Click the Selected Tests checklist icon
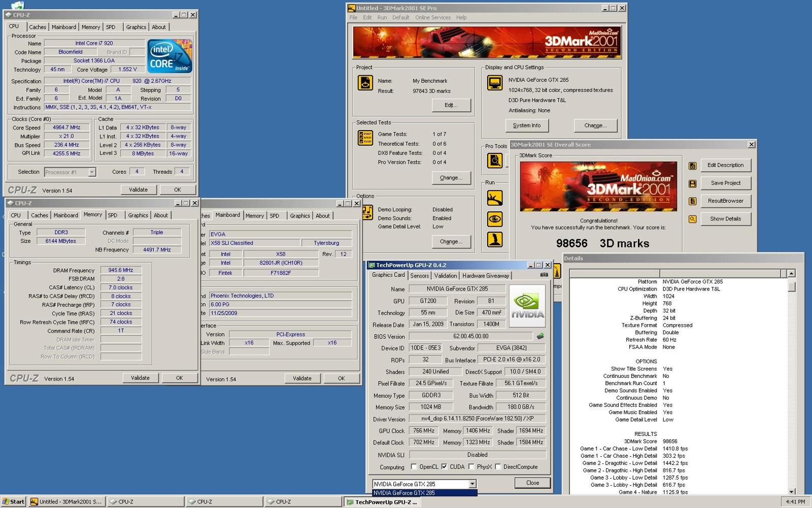The height and width of the screenshot is (508, 812). point(365,138)
